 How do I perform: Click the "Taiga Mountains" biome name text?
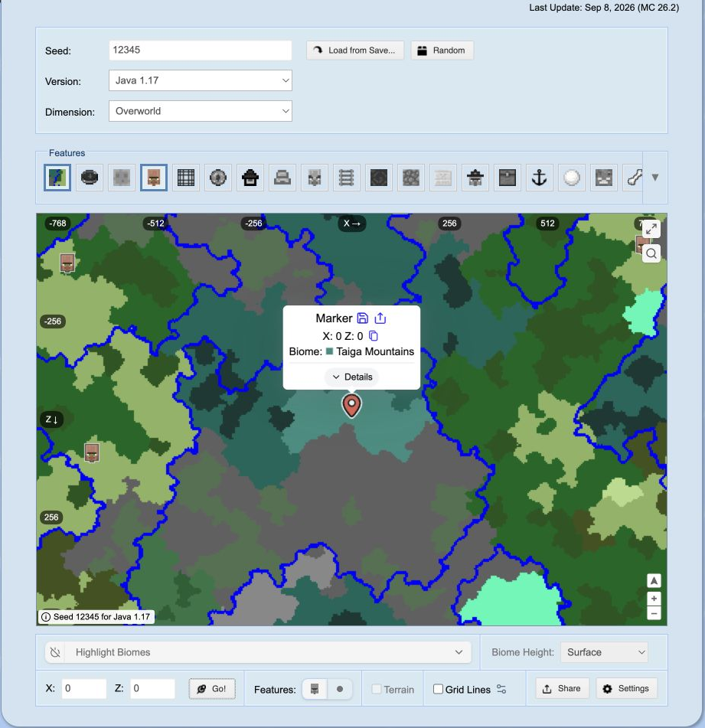click(375, 351)
